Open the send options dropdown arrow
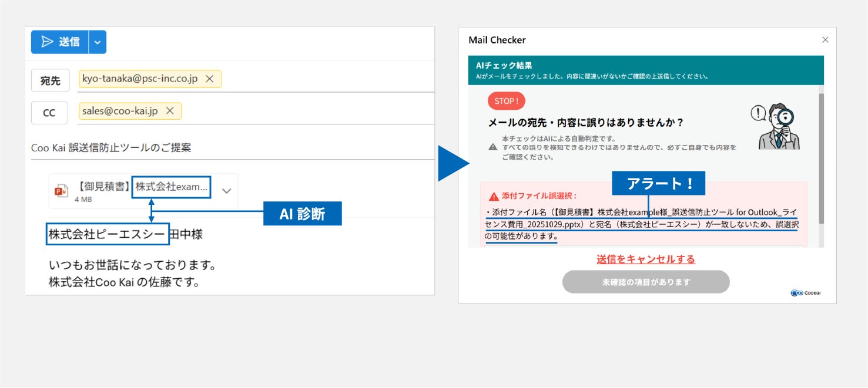The height and width of the screenshot is (388, 868). [98, 42]
